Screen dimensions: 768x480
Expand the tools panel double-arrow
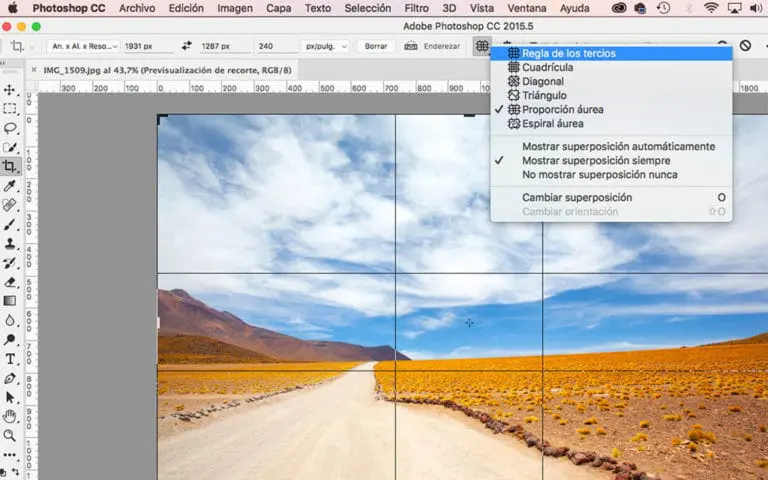pyautogui.click(x=2, y=63)
